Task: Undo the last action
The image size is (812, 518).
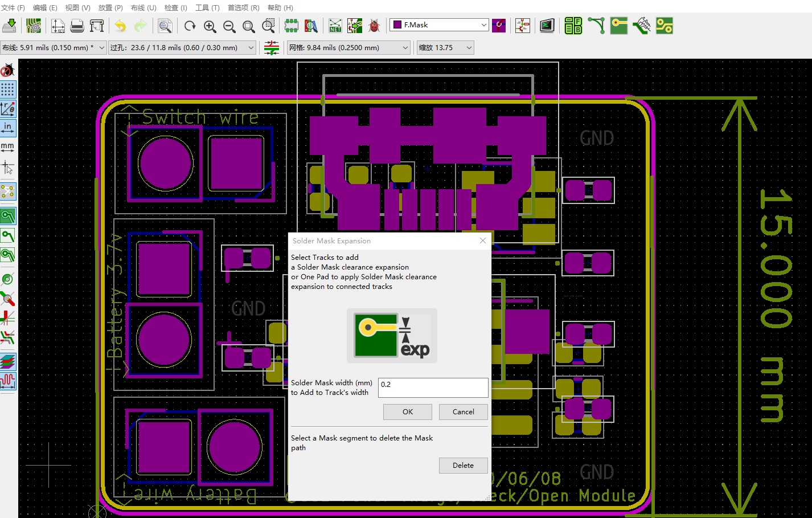Action: [121, 26]
